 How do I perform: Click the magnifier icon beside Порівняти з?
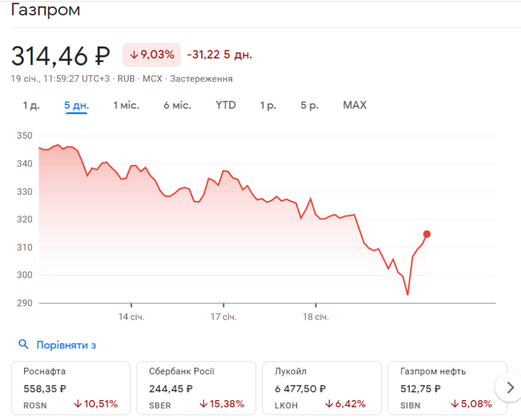pyautogui.click(x=24, y=345)
